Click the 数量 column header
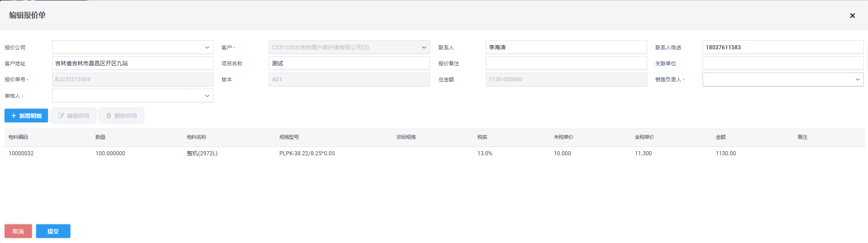Screen dimensions: 868x243 tap(101, 137)
